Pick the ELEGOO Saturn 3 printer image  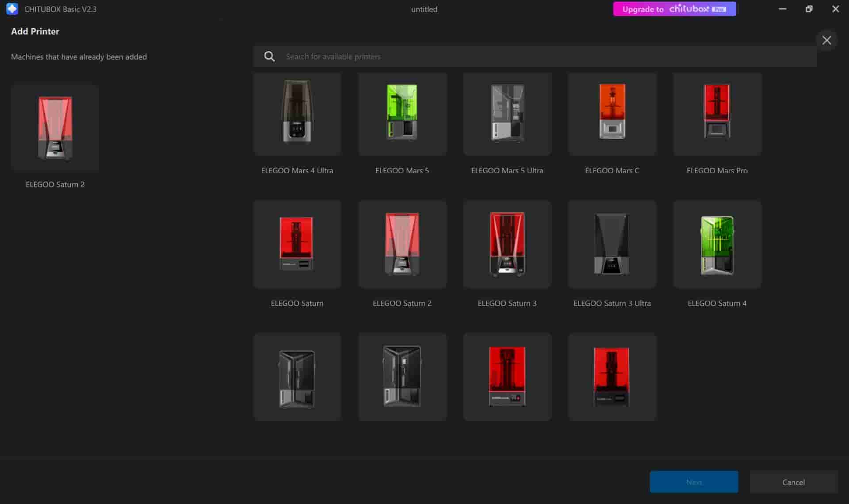[507, 244]
